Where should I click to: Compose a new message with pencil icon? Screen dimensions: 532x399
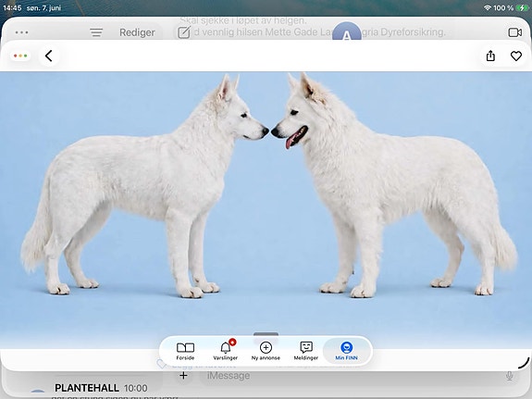click(184, 32)
